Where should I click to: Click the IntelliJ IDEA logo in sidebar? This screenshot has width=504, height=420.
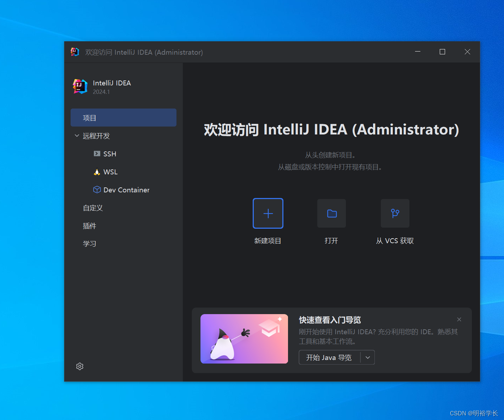pyautogui.click(x=80, y=86)
